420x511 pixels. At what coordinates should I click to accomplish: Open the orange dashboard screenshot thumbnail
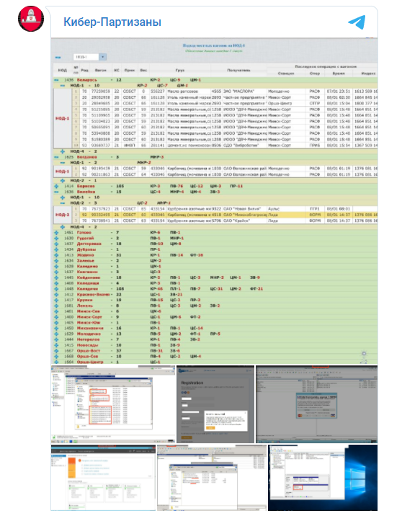point(103,477)
